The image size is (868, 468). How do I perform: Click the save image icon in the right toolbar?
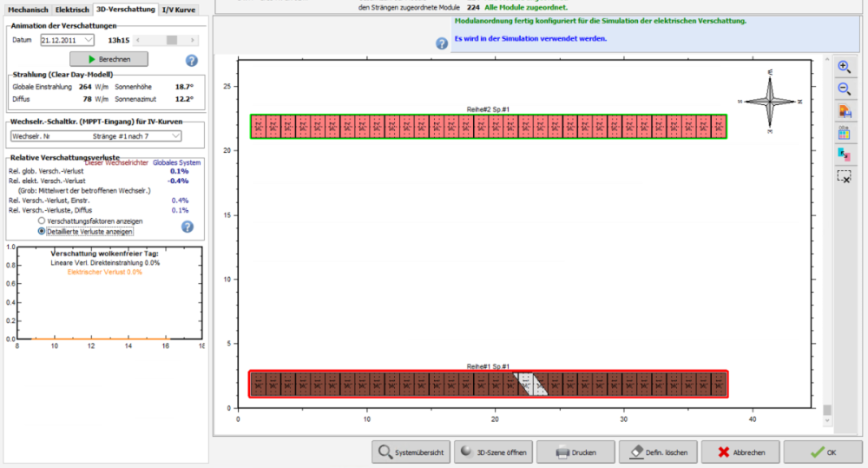[844, 111]
